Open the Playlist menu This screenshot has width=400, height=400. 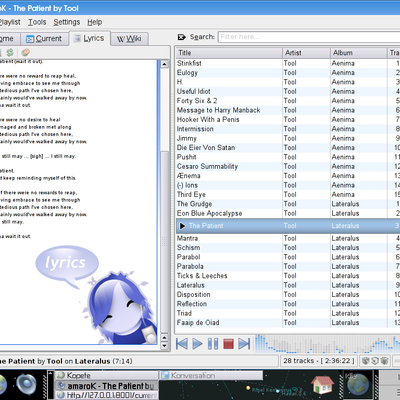click(10, 22)
